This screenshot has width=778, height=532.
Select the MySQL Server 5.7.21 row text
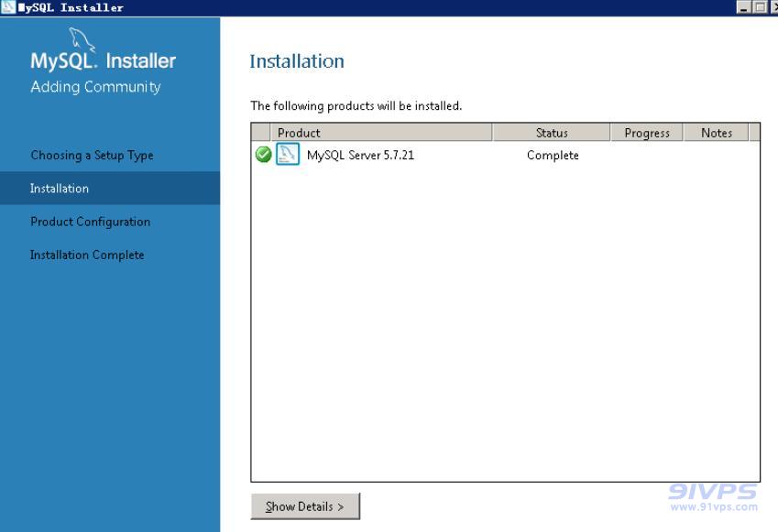tap(360, 155)
